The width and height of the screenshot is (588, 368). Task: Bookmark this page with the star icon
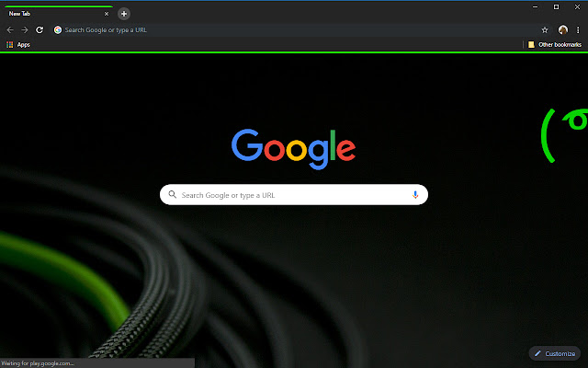click(545, 29)
